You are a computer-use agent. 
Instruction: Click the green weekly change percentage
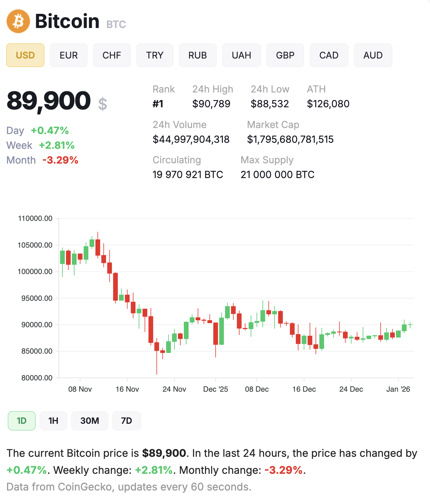56,145
